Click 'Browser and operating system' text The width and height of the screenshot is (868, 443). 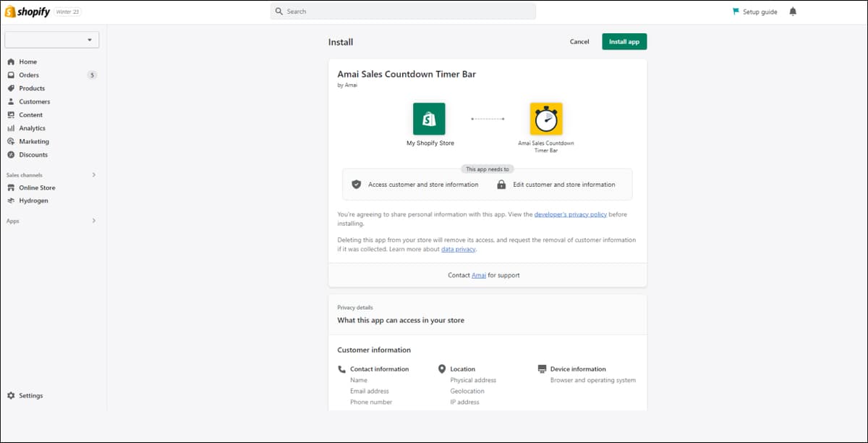point(593,380)
